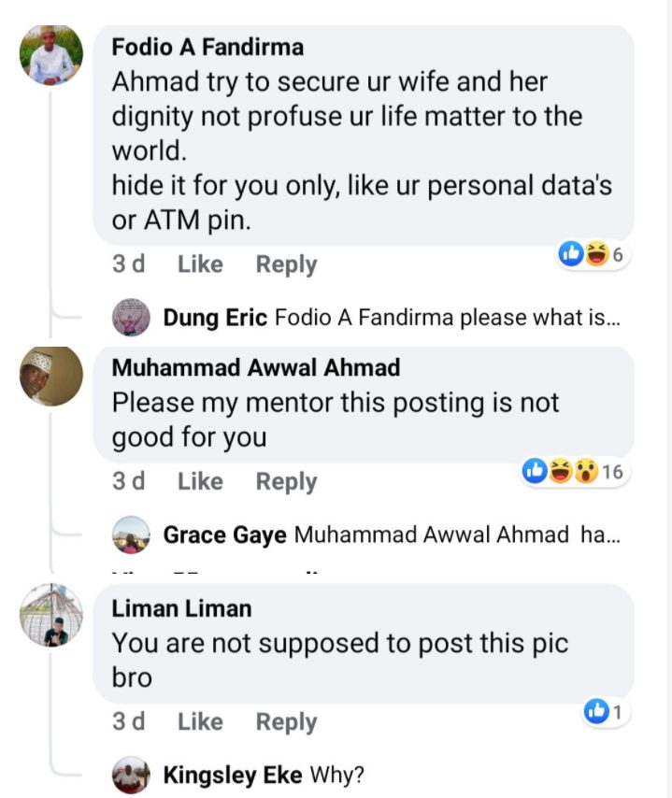Open Fodio A Fandirma's profile picture
672x798 pixels.
(x=51, y=56)
